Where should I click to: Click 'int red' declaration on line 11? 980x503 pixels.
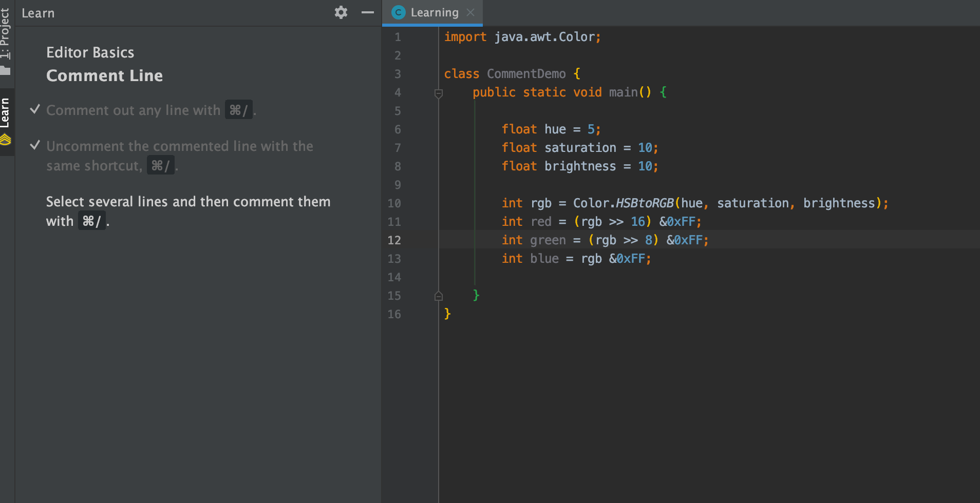(526, 222)
